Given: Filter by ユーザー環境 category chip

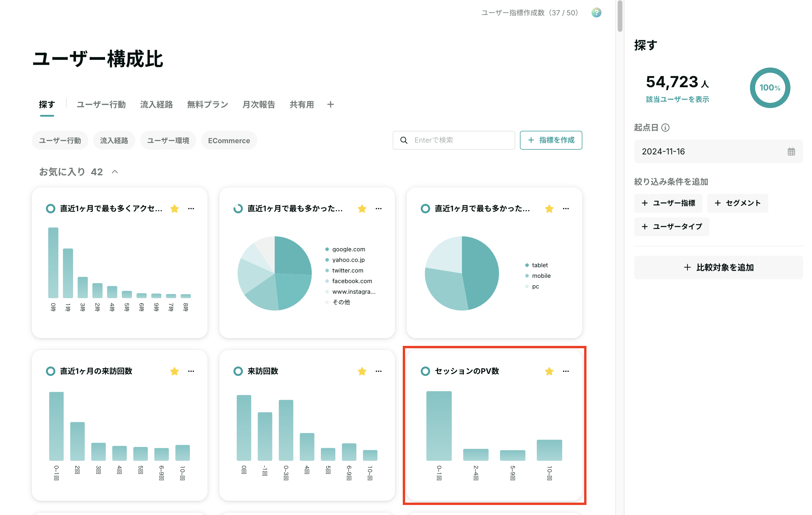Looking at the screenshot, I should (168, 141).
